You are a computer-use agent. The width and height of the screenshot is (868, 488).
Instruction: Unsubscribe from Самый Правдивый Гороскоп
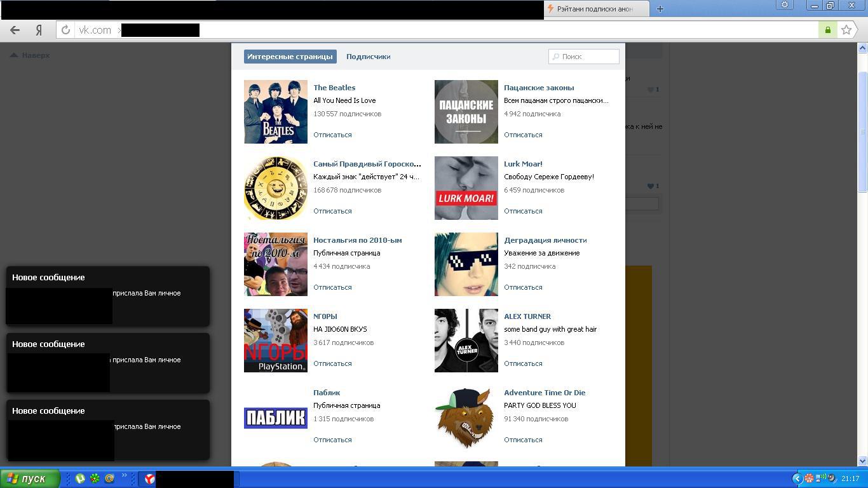click(332, 211)
